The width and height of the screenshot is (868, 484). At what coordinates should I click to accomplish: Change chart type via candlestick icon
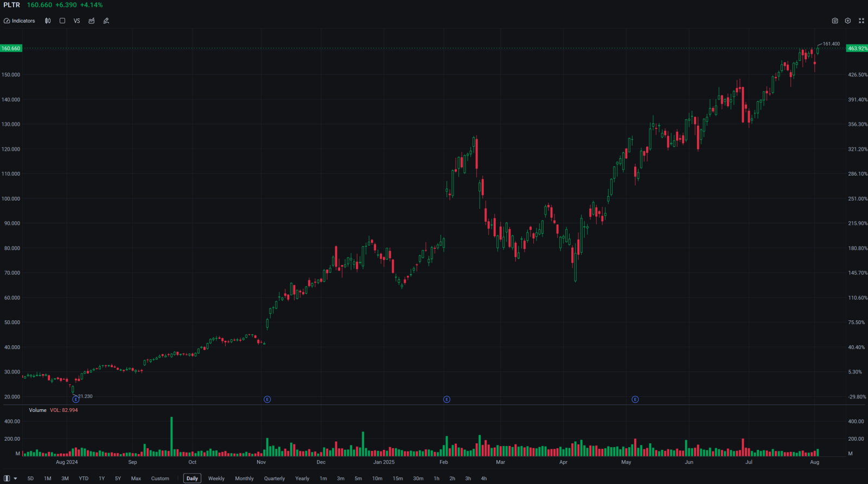[48, 21]
